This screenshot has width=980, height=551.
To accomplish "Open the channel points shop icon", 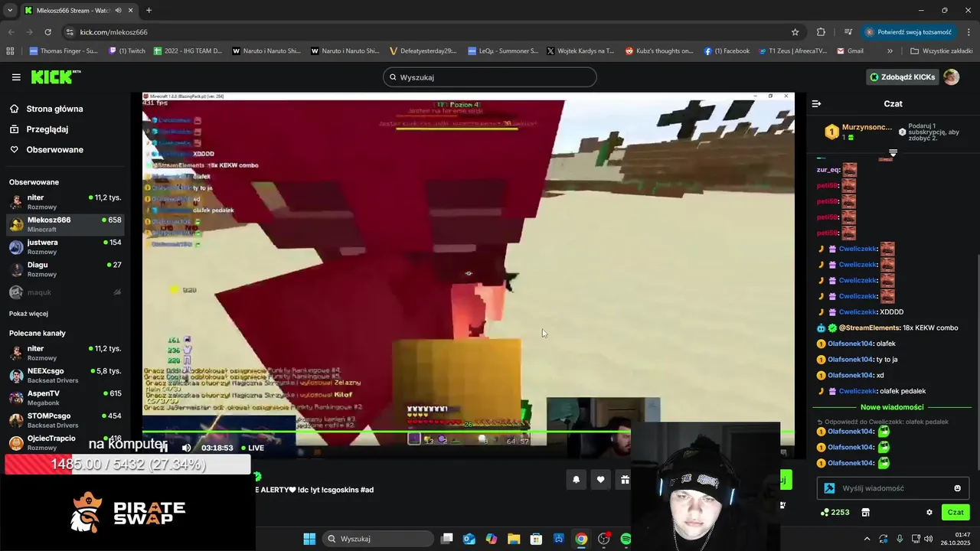I will pyautogui.click(x=866, y=512).
